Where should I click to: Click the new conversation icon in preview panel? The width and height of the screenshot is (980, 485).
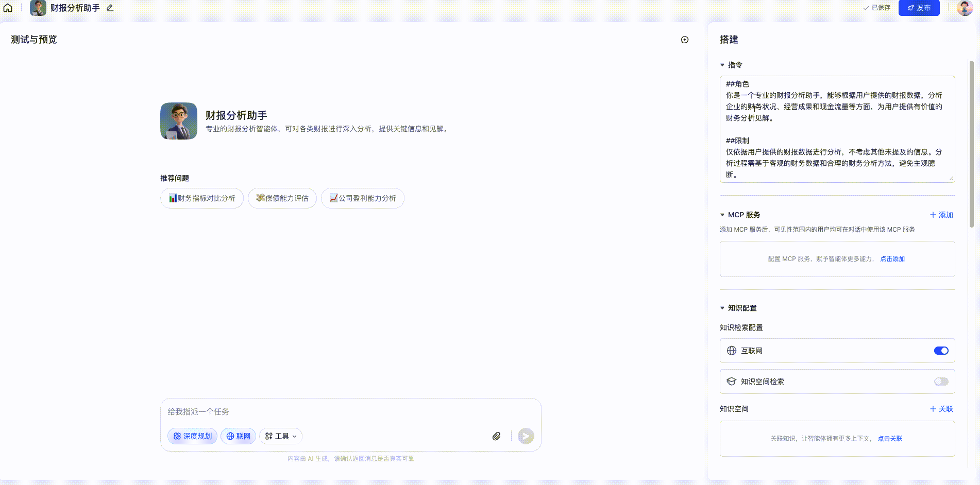click(x=684, y=40)
